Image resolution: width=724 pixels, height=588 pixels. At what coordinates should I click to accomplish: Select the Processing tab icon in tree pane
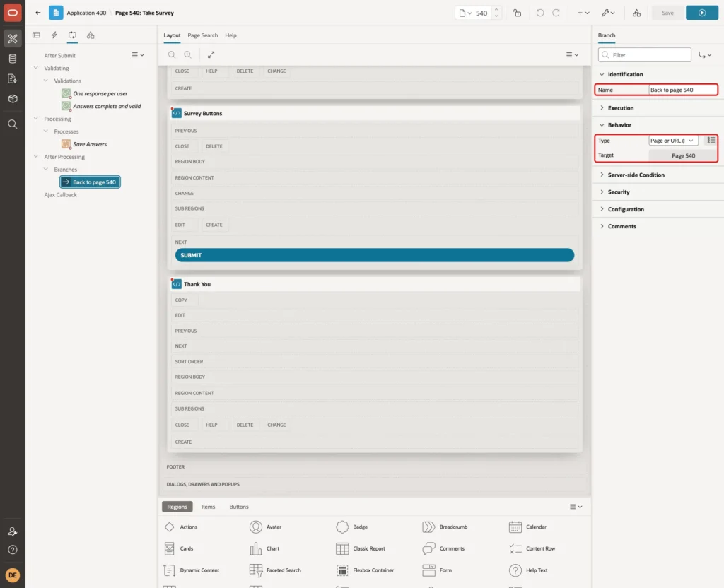[73, 35]
